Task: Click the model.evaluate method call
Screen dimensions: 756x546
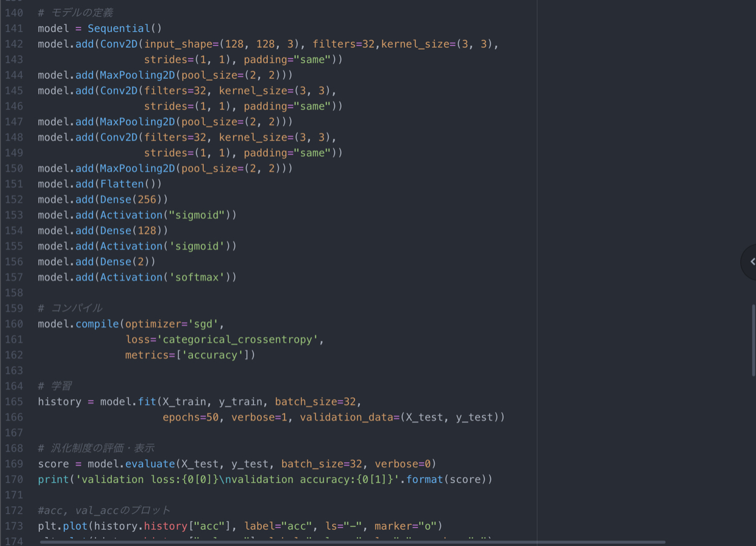Action: tap(149, 464)
